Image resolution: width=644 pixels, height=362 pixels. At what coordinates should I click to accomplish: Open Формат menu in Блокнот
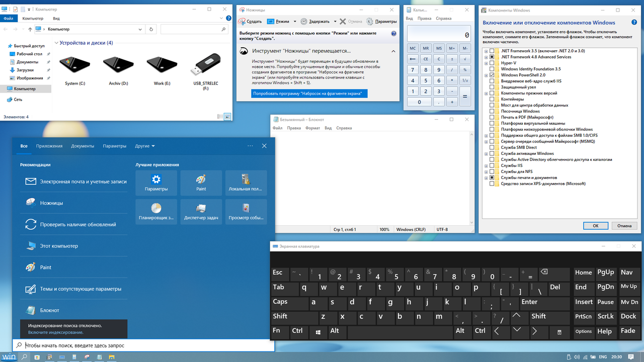pos(312,128)
